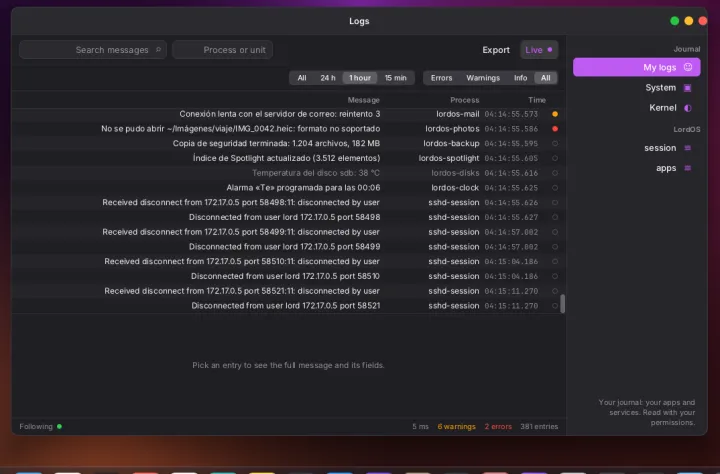Select 'Disconnected from user lord' port 58499 entry
Image resolution: width=720 pixels, height=474 pixels.
coord(288,247)
